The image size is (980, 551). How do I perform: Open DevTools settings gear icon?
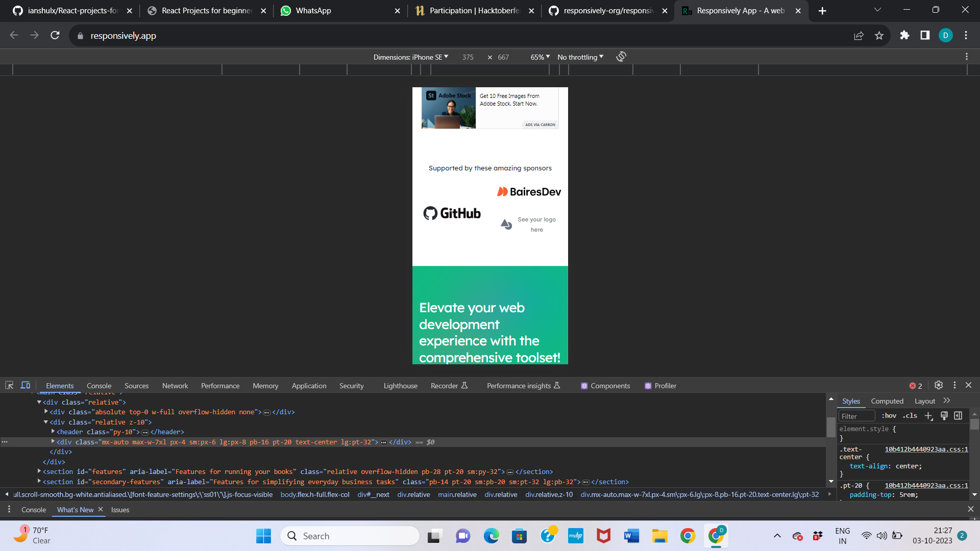click(938, 385)
